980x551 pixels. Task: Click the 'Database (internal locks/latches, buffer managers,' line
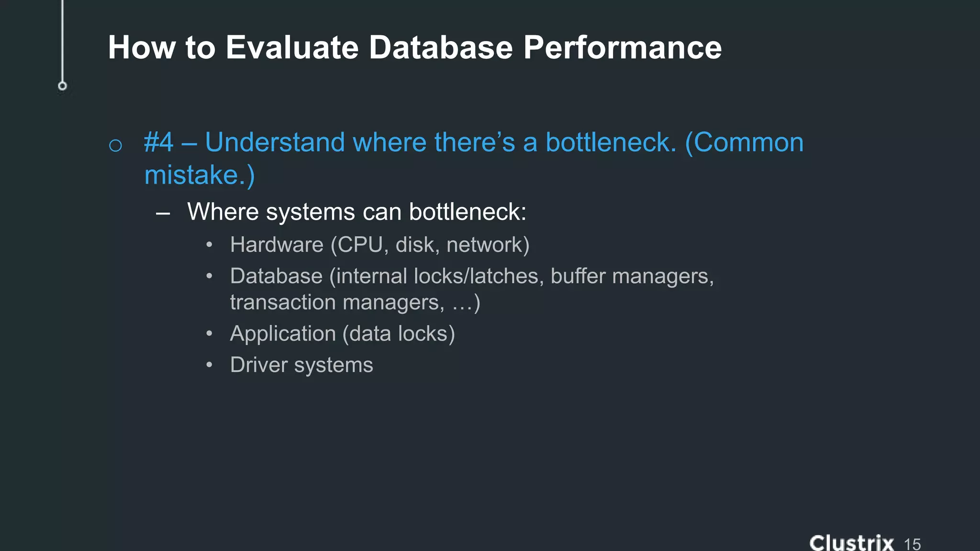coord(471,276)
